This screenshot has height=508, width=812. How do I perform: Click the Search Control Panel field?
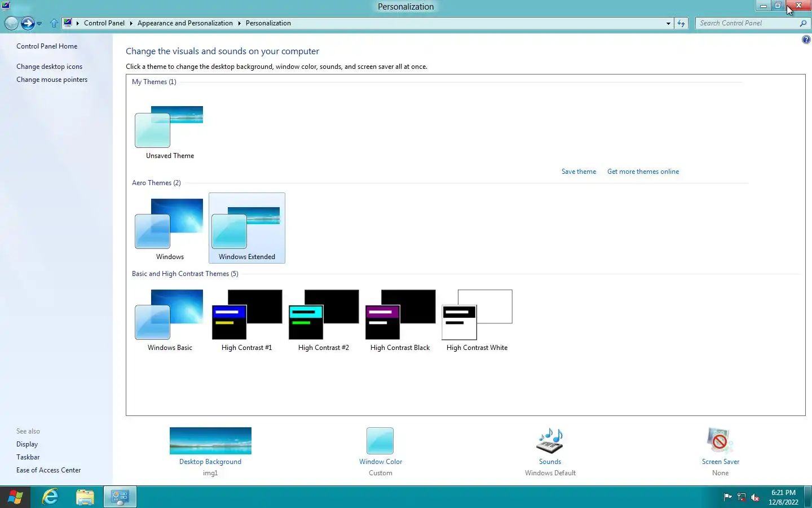point(746,23)
